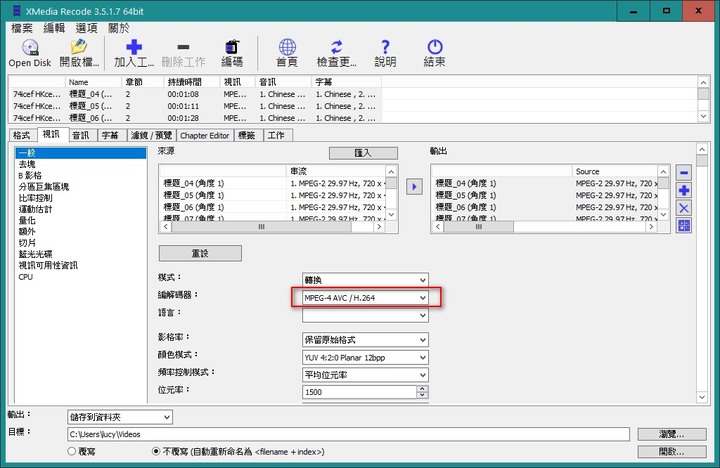Select the 標題_06 row with duration 00:01:28
The height and width of the screenshot is (468, 720).
195,118
